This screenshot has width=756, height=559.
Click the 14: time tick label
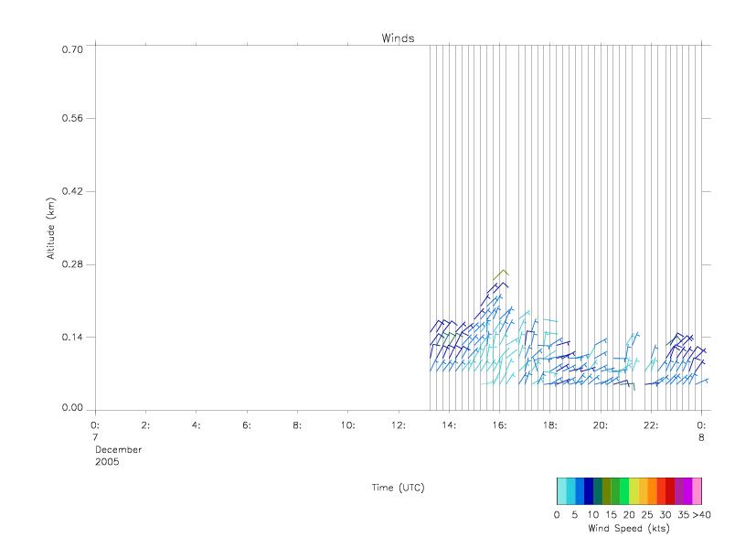[x=449, y=425]
